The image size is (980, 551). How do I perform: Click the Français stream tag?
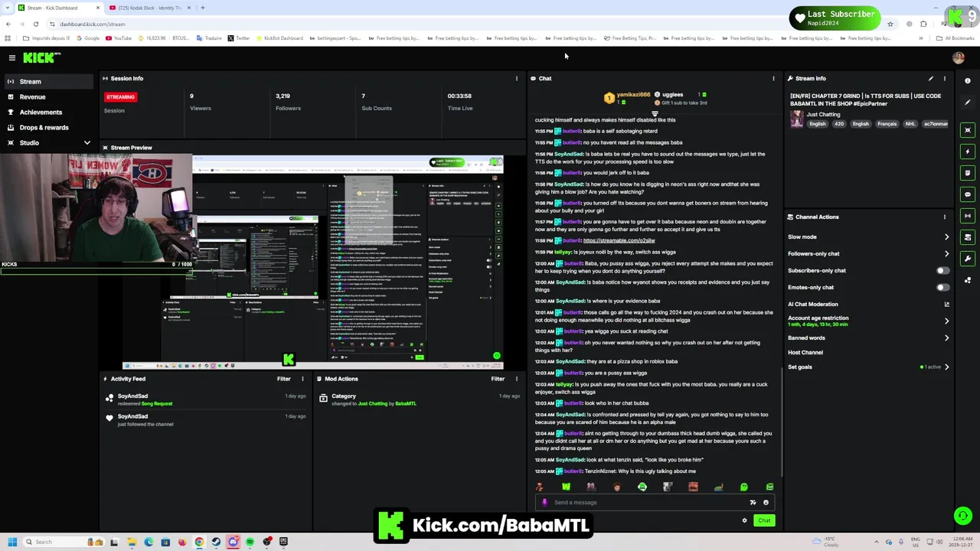coord(887,124)
